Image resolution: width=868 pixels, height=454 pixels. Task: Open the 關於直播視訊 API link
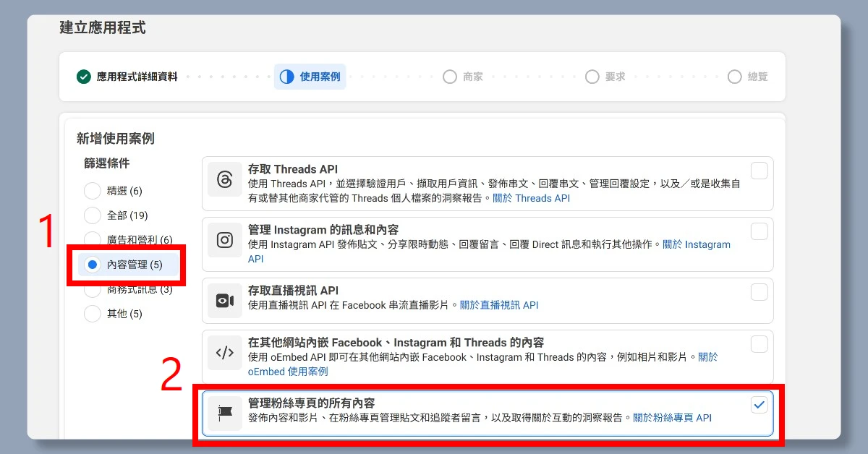pos(499,305)
